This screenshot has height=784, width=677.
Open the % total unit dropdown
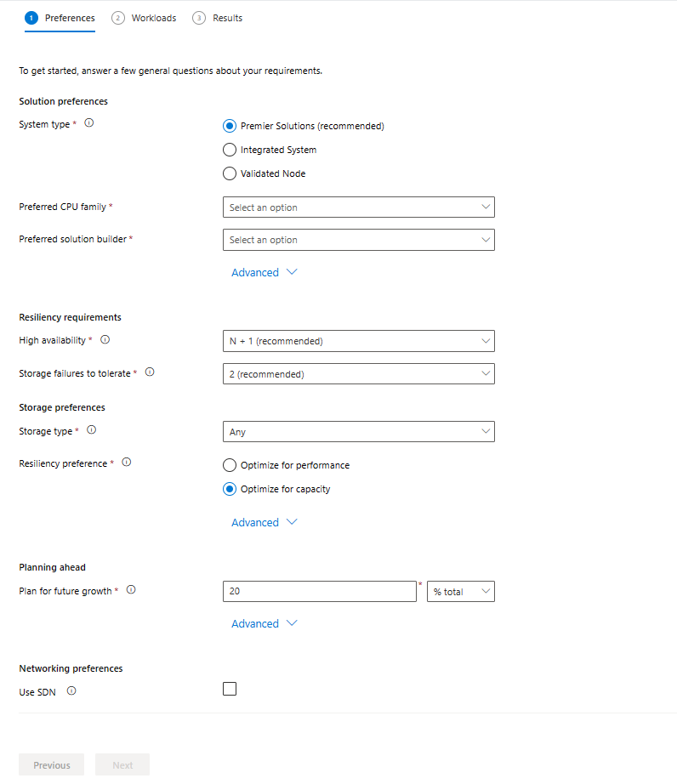pyautogui.click(x=460, y=591)
